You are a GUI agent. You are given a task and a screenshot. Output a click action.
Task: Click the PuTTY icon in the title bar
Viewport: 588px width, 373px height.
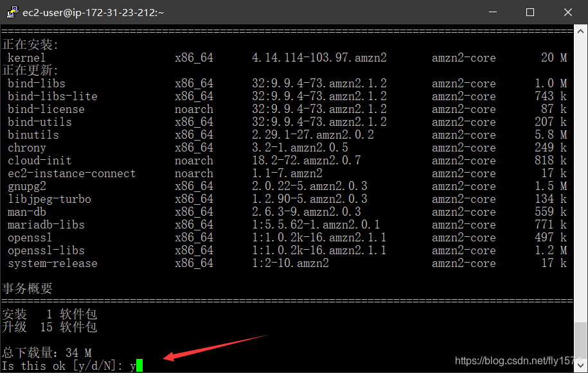tap(12, 12)
